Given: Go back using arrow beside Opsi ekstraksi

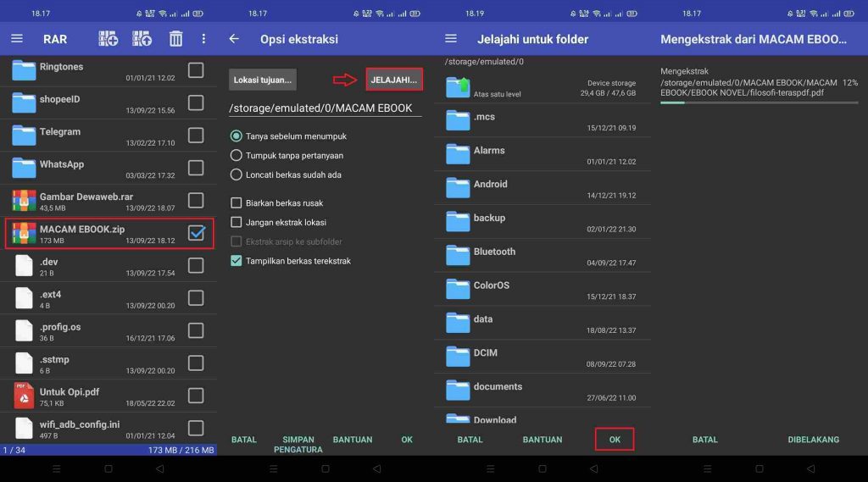Looking at the screenshot, I should tap(234, 39).
